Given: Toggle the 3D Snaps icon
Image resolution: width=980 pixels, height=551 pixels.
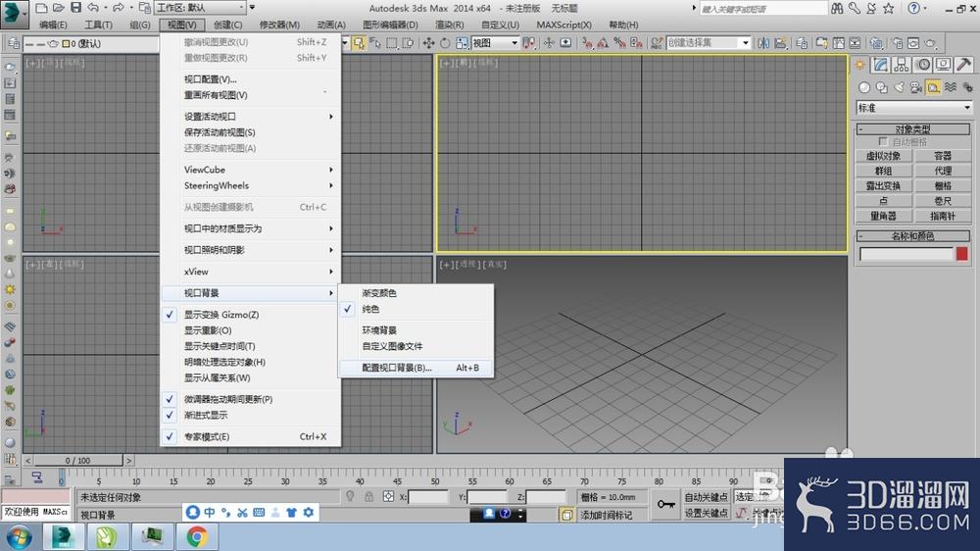Looking at the screenshot, I should click(587, 43).
